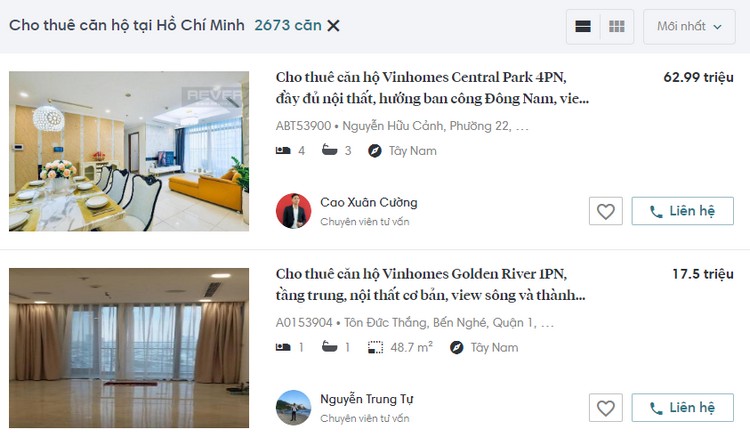Click bed icon on Central Park listing
Viewport: 750px width, 438px height.
pos(283,151)
